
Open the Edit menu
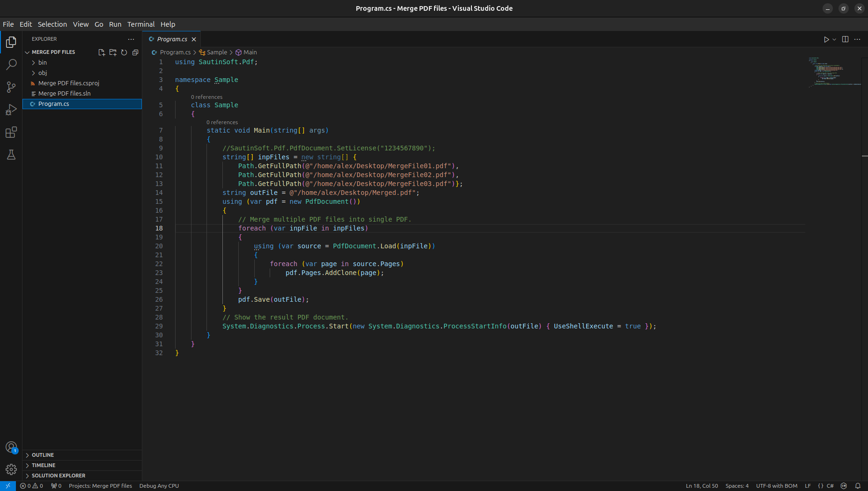coord(26,24)
